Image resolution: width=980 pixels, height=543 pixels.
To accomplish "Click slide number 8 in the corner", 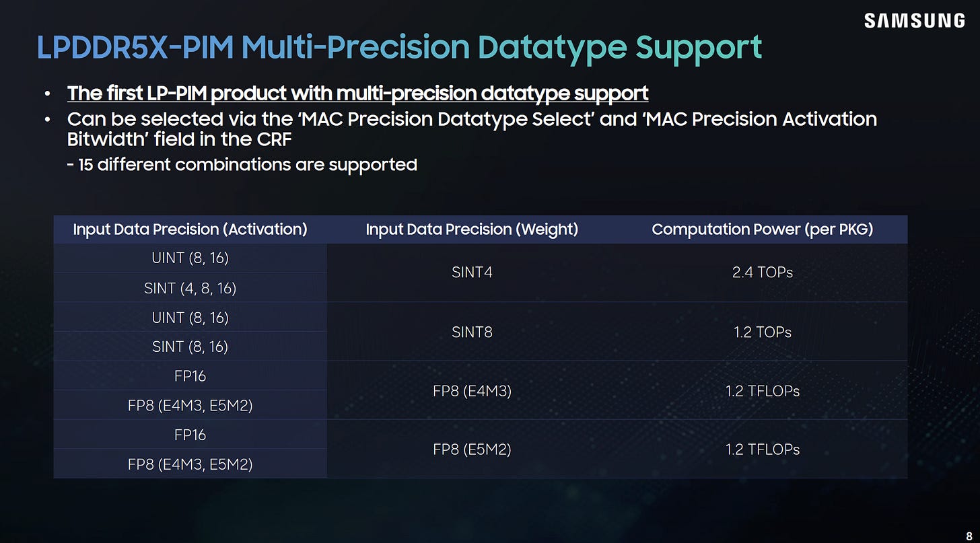I will [969, 536].
